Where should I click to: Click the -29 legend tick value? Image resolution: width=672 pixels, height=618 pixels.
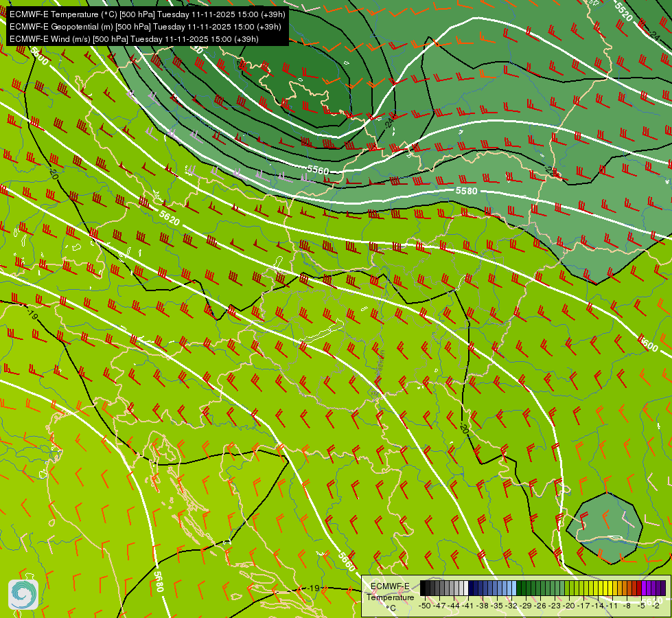point(526,606)
